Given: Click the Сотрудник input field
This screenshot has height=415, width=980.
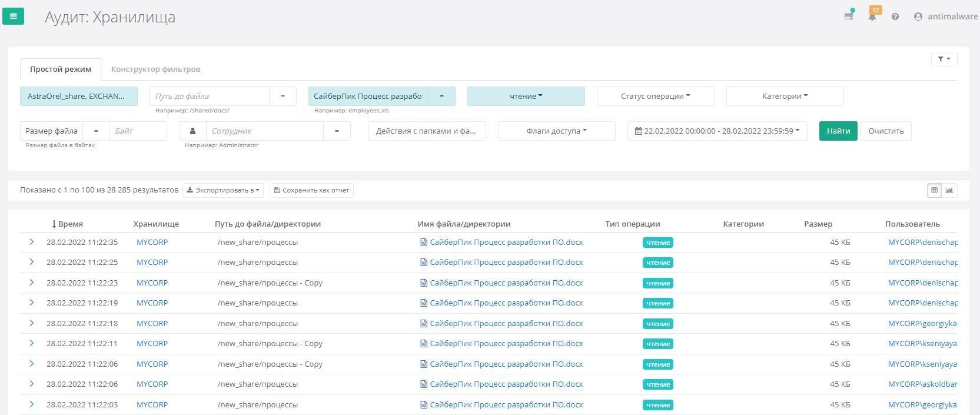Looking at the screenshot, I should (x=265, y=131).
